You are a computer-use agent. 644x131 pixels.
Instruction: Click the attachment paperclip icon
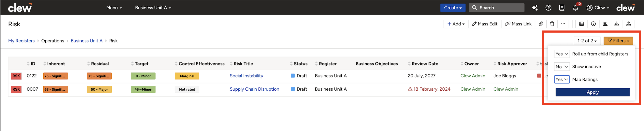click(541, 24)
